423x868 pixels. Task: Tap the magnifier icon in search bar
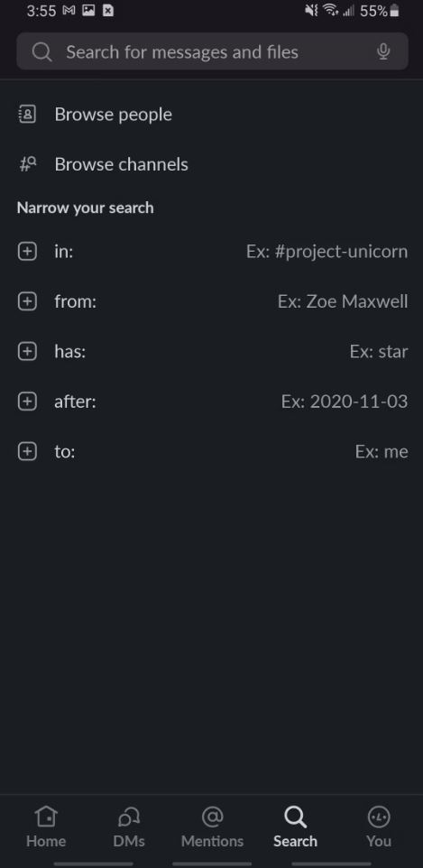click(x=41, y=52)
